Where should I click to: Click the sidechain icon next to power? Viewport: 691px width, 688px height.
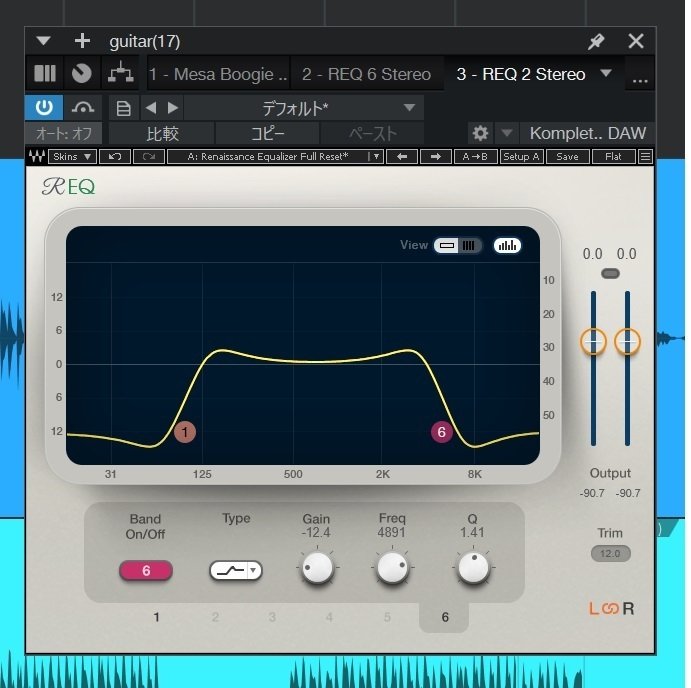[83, 108]
